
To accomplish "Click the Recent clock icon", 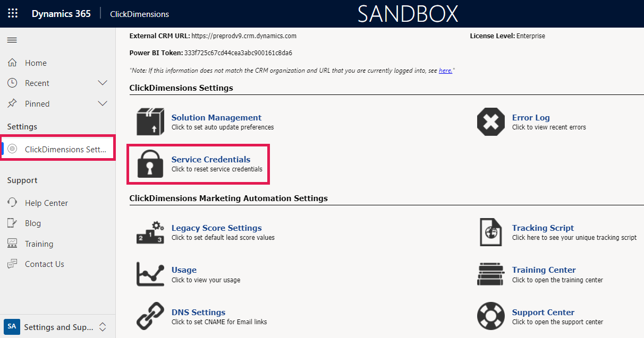I will [x=12, y=83].
